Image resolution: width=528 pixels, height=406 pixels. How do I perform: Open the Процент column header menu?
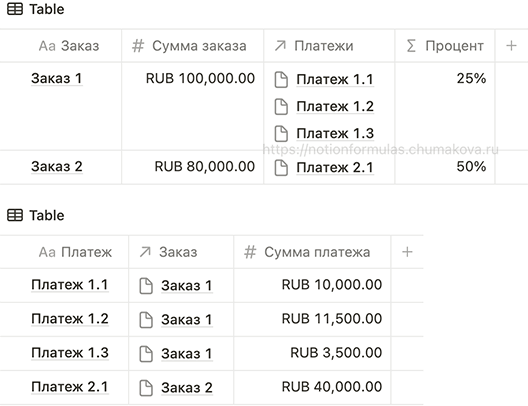444,46
